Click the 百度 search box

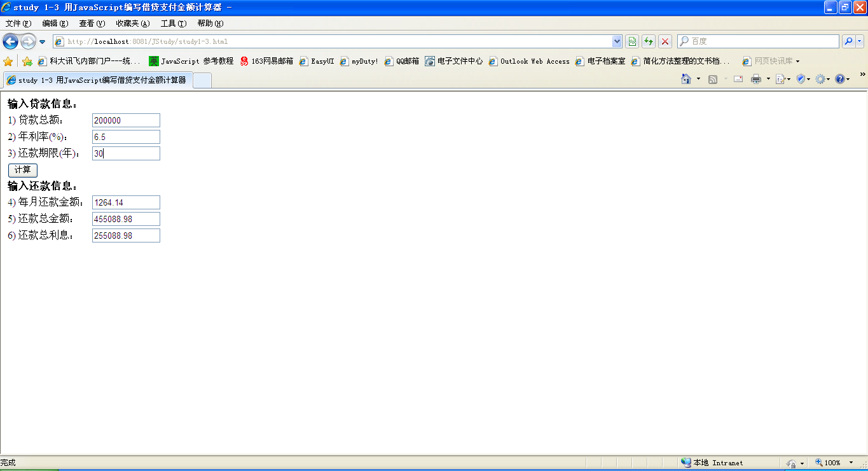point(758,41)
